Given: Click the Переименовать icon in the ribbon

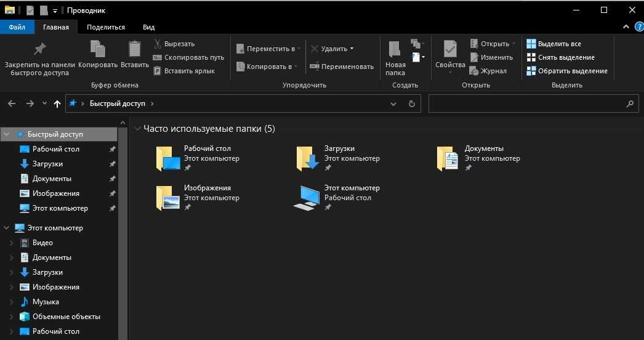Looking at the screenshot, I should tap(315, 67).
